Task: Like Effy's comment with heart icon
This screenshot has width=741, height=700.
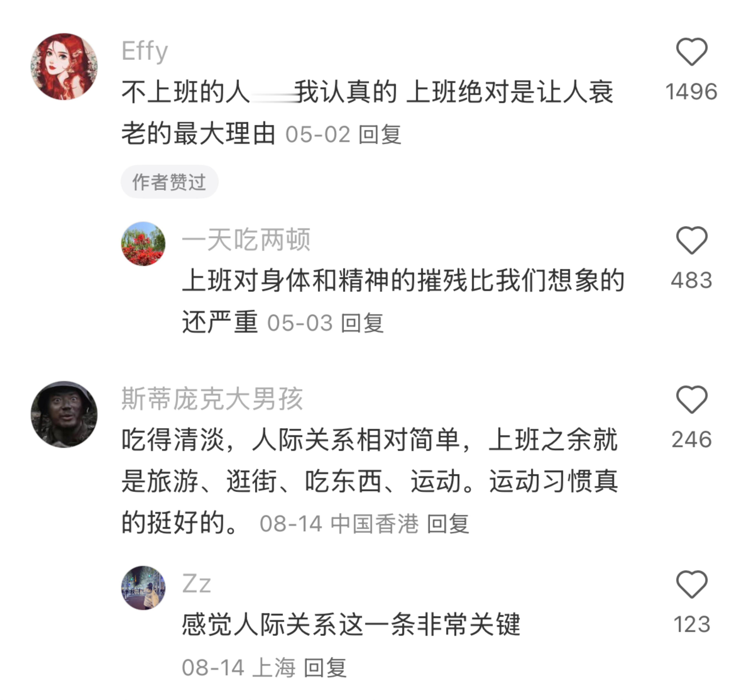Action: tap(691, 52)
